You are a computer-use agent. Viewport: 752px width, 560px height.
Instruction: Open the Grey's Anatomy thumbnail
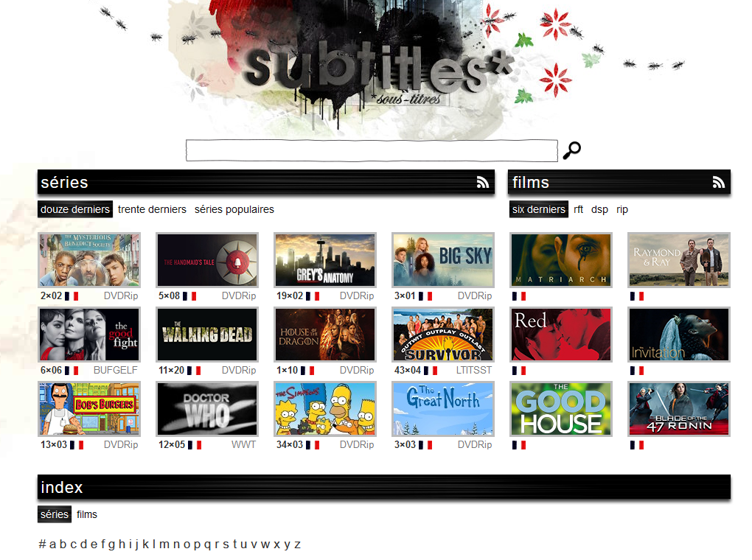pos(325,260)
